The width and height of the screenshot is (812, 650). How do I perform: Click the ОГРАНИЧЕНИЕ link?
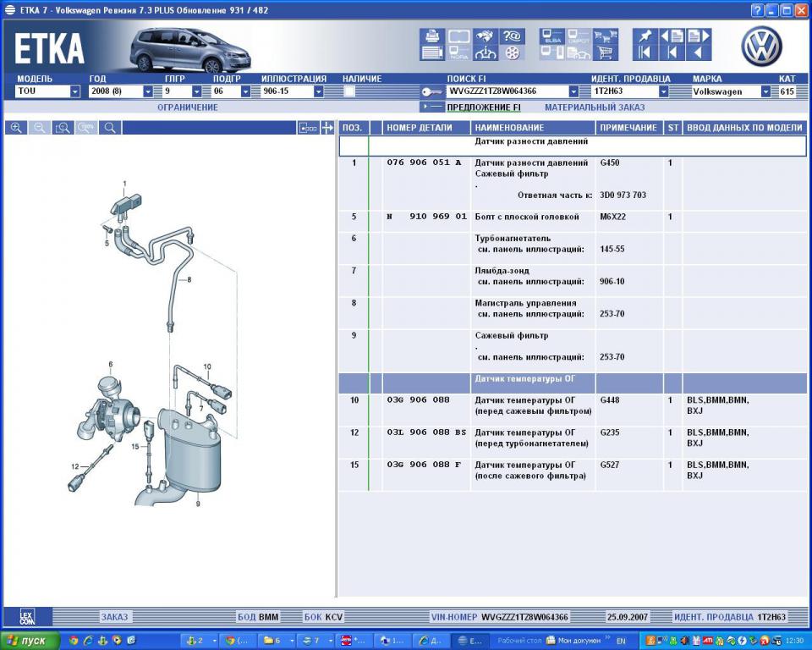click(188, 107)
